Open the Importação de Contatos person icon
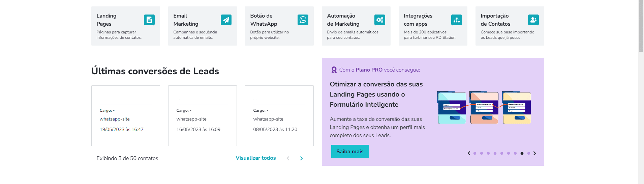This screenshot has height=184, width=644. click(x=533, y=20)
